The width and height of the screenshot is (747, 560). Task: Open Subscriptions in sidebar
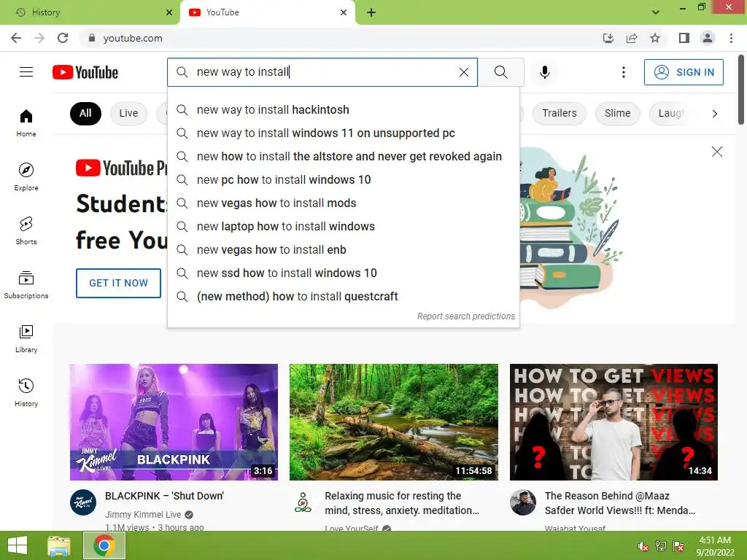(26, 285)
